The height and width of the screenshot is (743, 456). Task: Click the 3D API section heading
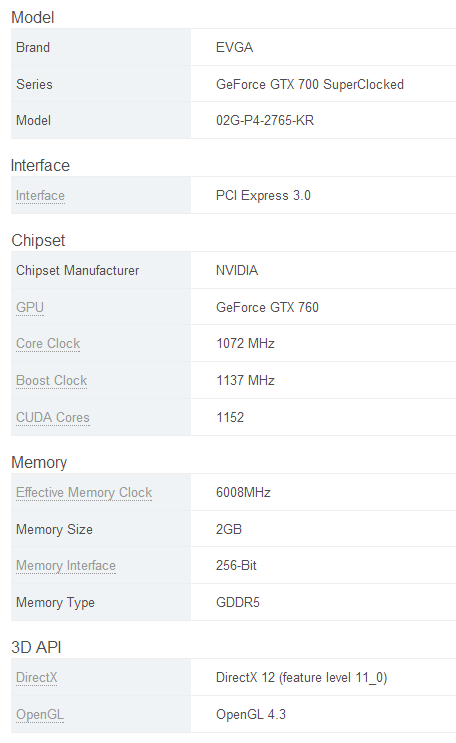coord(36,647)
